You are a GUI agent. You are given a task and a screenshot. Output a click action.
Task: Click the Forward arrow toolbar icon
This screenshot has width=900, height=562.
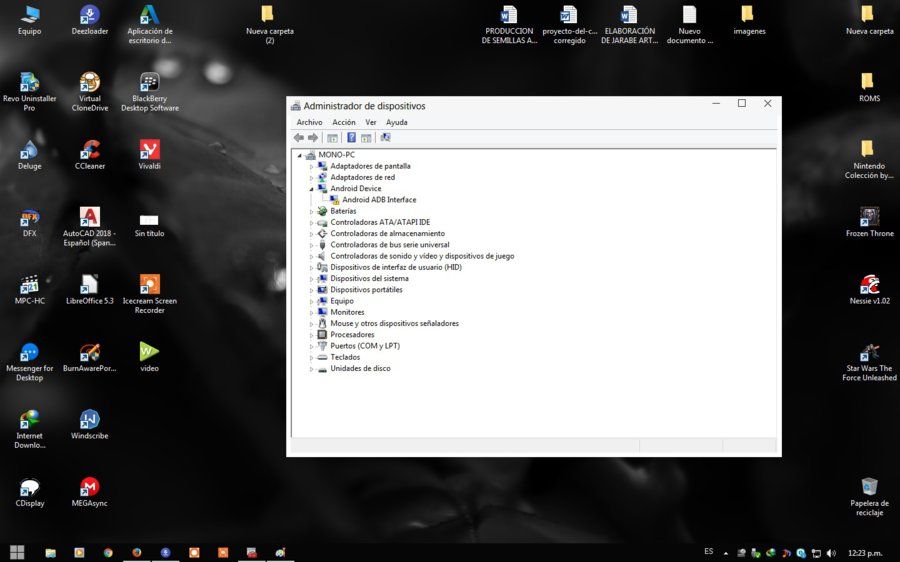[313, 138]
